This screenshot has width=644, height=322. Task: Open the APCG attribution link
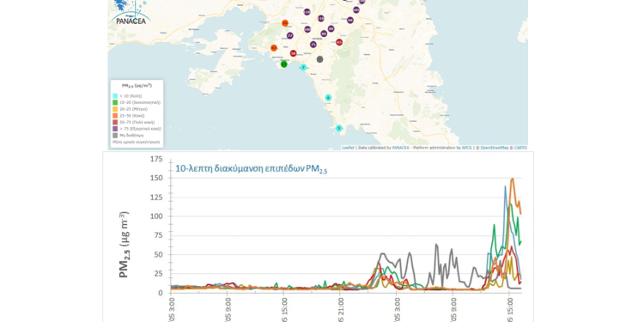click(466, 148)
